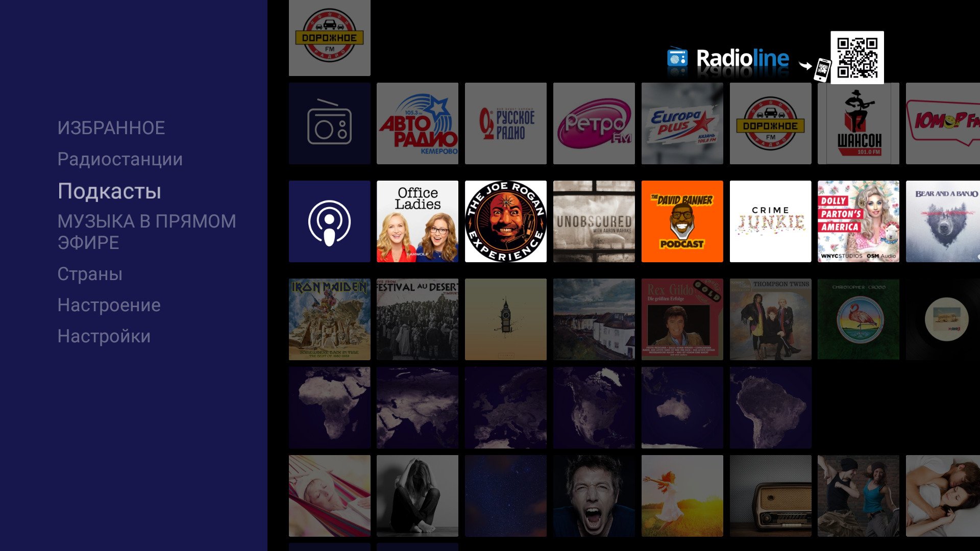
Task: Select Thompson Twins album tile
Action: click(771, 319)
